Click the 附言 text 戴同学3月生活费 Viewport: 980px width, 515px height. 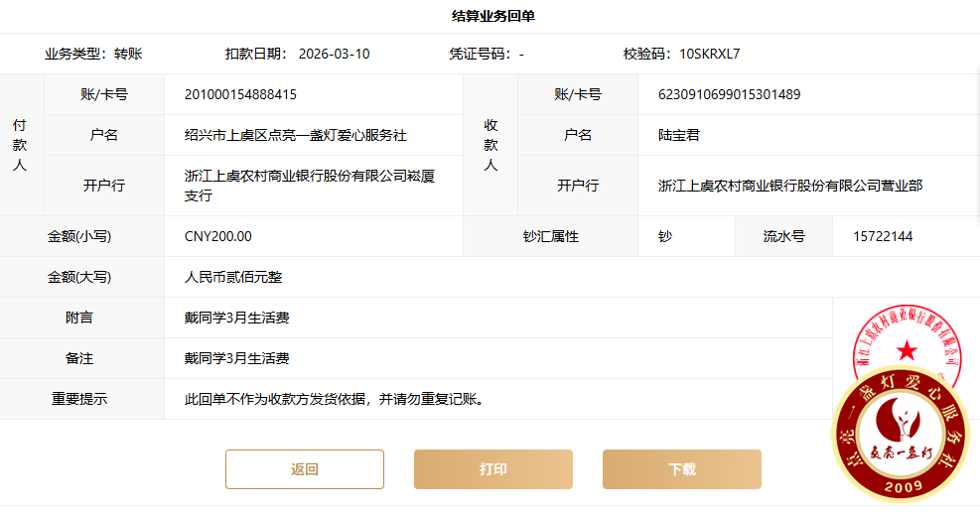[x=237, y=319]
